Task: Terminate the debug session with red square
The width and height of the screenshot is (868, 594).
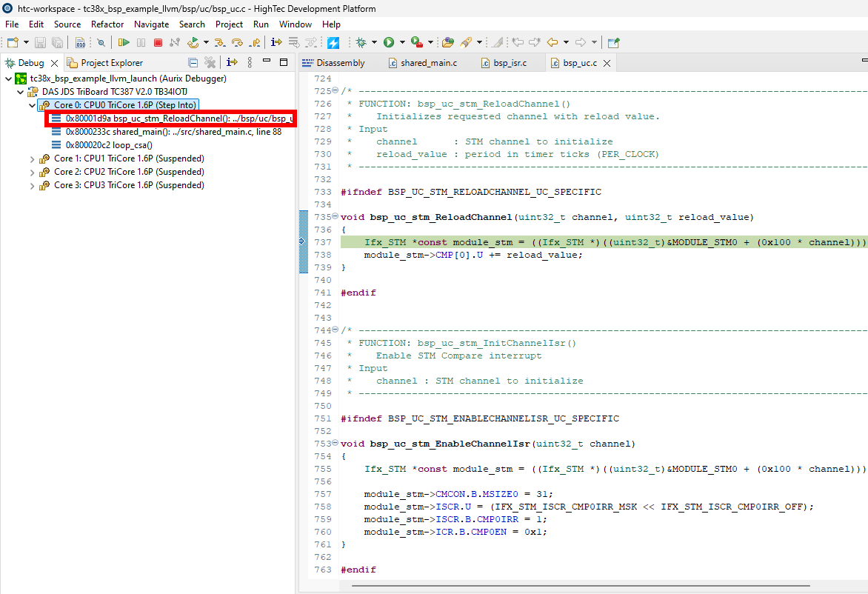Action: coord(158,43)
